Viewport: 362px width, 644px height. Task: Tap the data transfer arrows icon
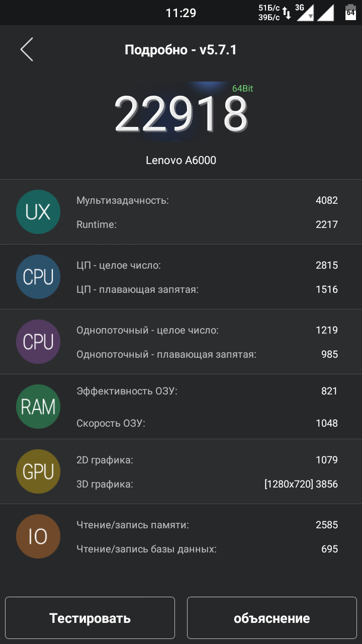[287, 13]
